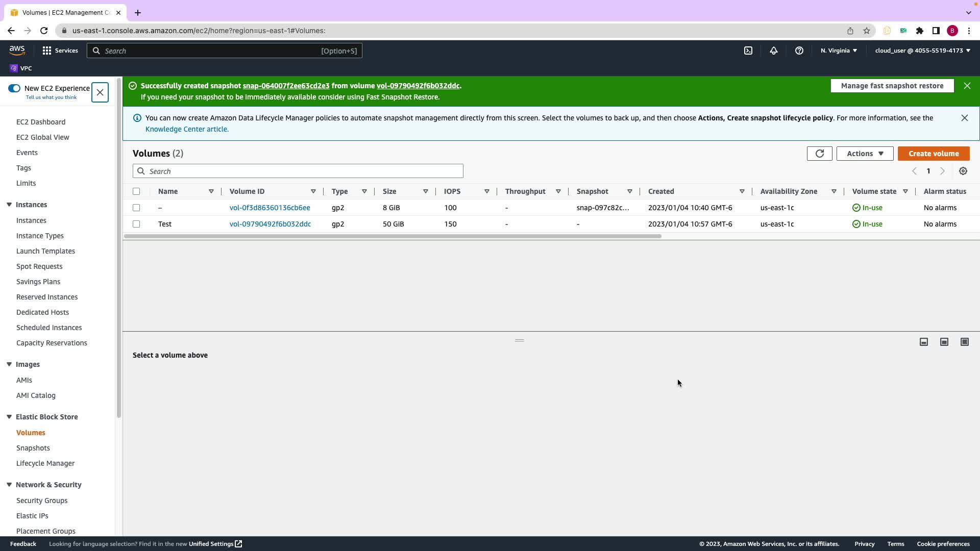Image resolution: width=980 pixels, height=551 pixels.
Task: Open the N. Virginia region selector
Action: [839, 51]
